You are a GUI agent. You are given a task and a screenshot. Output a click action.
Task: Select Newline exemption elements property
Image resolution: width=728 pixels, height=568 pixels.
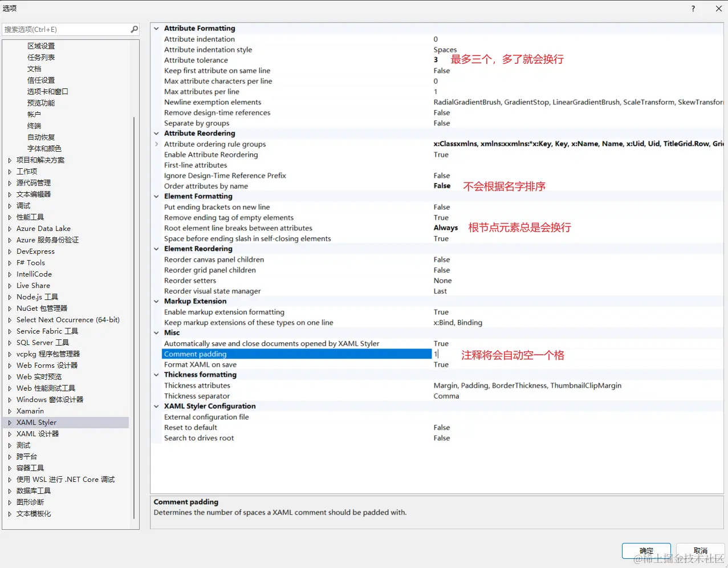213,102
